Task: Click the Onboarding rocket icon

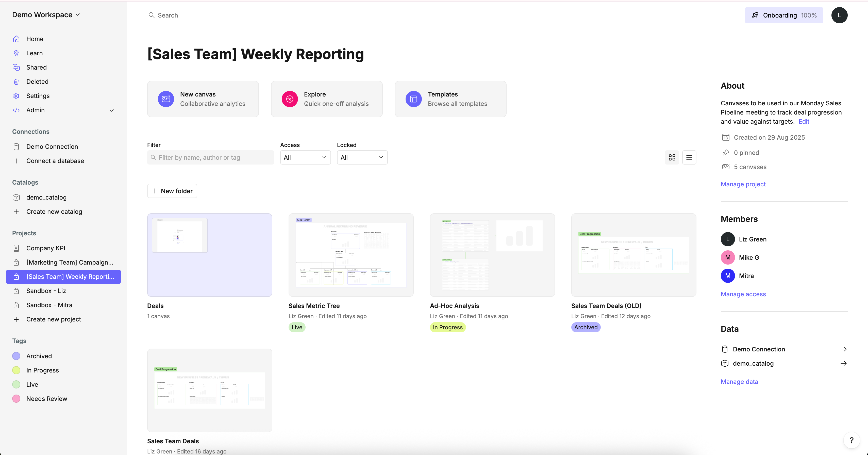Action: 755,15
